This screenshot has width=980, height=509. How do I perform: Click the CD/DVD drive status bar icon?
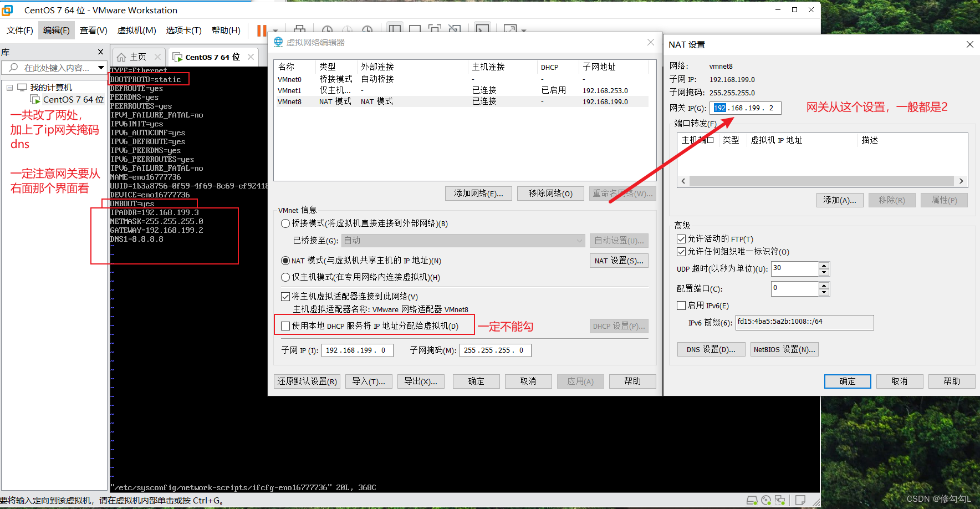click(766, 500)
